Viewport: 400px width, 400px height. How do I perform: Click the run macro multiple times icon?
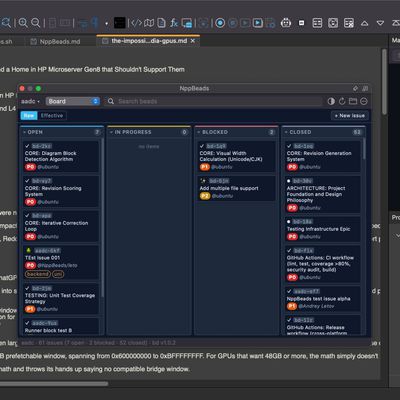tap(258, 23)
